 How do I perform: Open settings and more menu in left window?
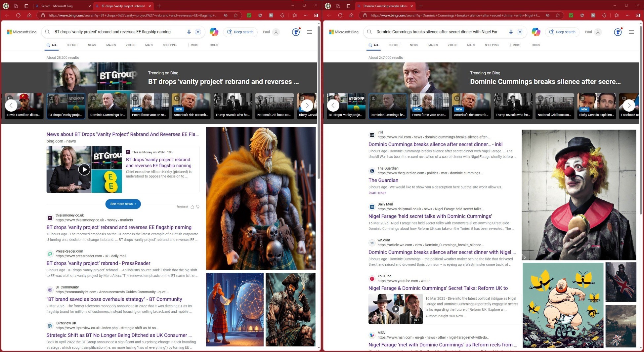coord(306,15)
